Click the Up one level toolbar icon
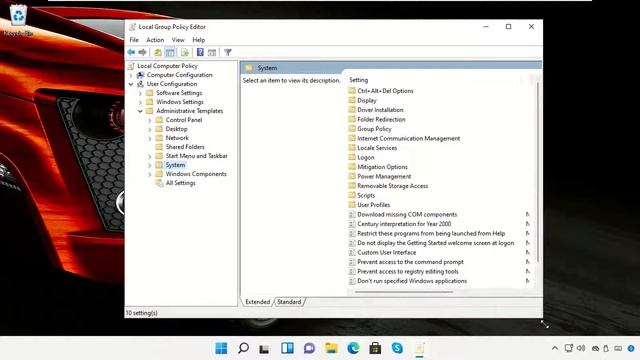Viewport: 640px width, 360px height. coord(158,52)
